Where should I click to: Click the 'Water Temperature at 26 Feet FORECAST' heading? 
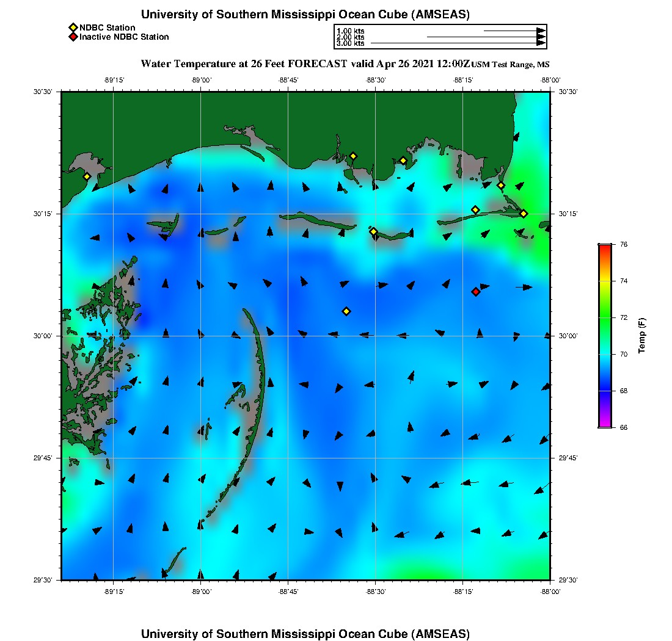click(x=244, y=63)
